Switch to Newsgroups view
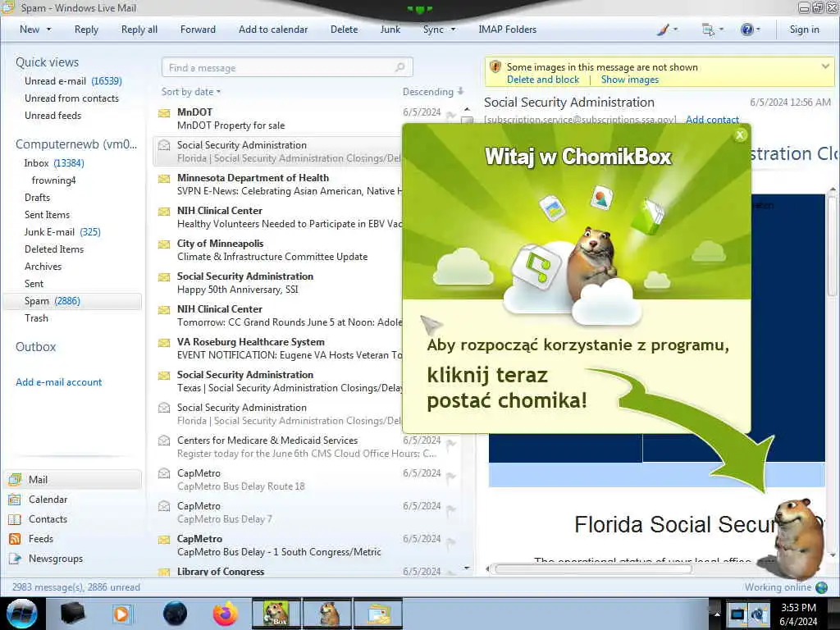Image resolution: width=840 pixels, height=630 pixels. coord(46,558)
